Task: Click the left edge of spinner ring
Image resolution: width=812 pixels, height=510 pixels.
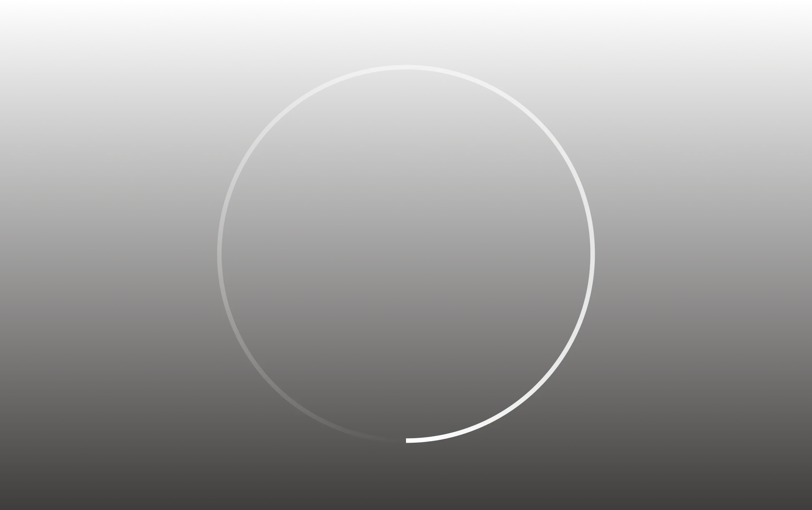Action: 220,254
